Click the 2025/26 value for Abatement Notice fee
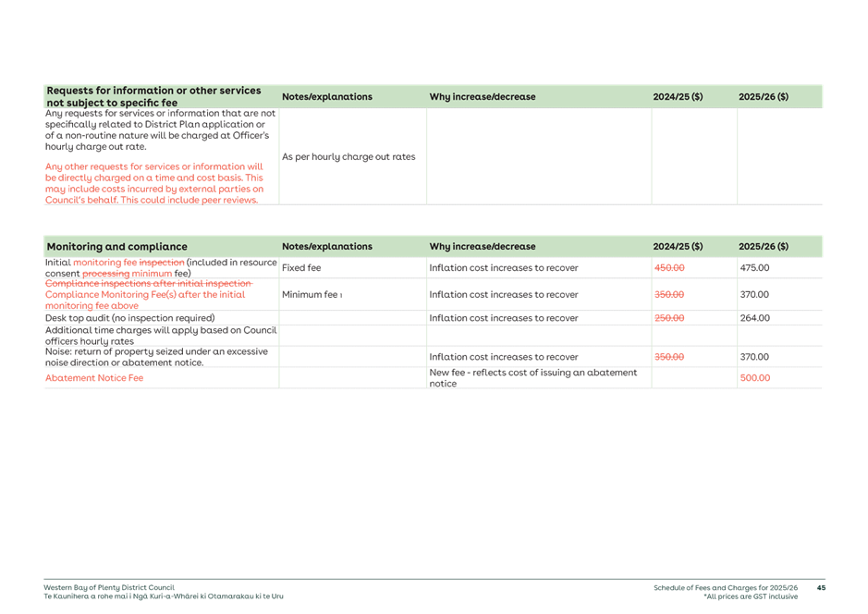Image resolution: width=868 pixels, height=614 pixels. tap(754, 378)
